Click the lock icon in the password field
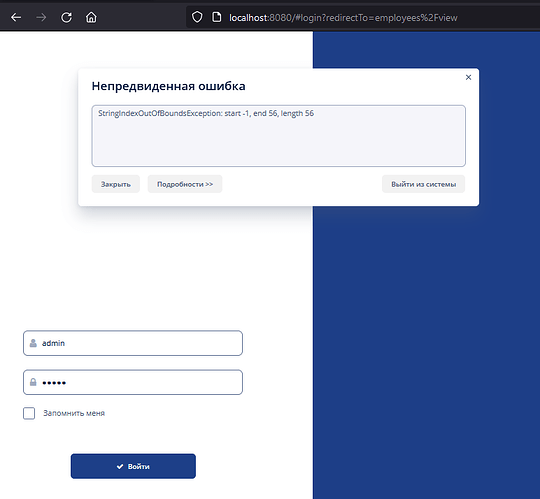Screen dimensions: 540x499 33,382
